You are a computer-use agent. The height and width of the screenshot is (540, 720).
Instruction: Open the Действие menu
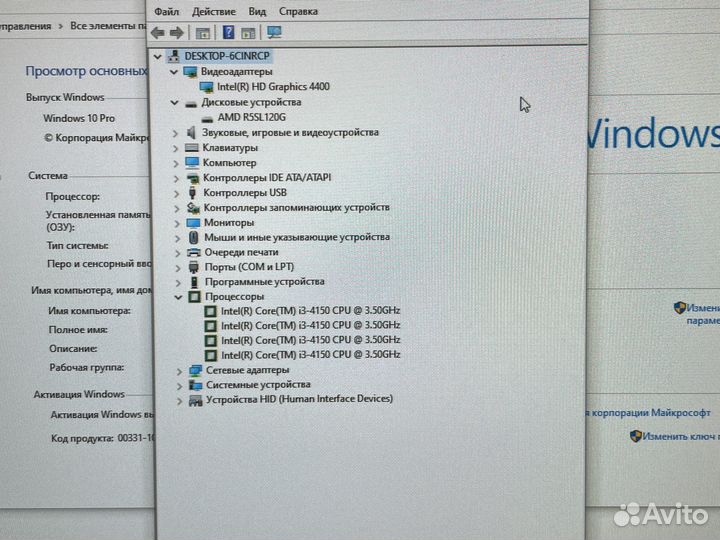[x=214, y=11]
